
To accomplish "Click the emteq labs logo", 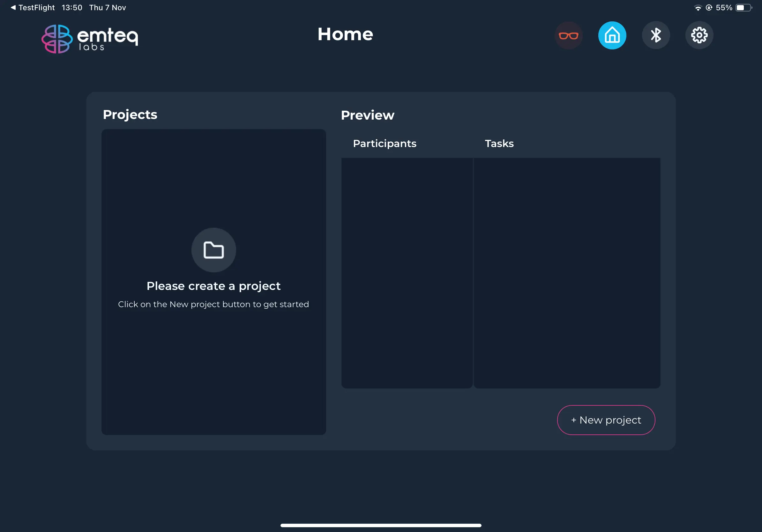I will [90, 39].
